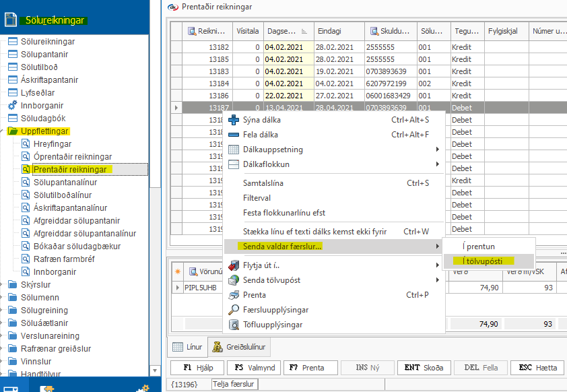Click the Færsluupplýsingar magnifier icon

click(234, 310)
